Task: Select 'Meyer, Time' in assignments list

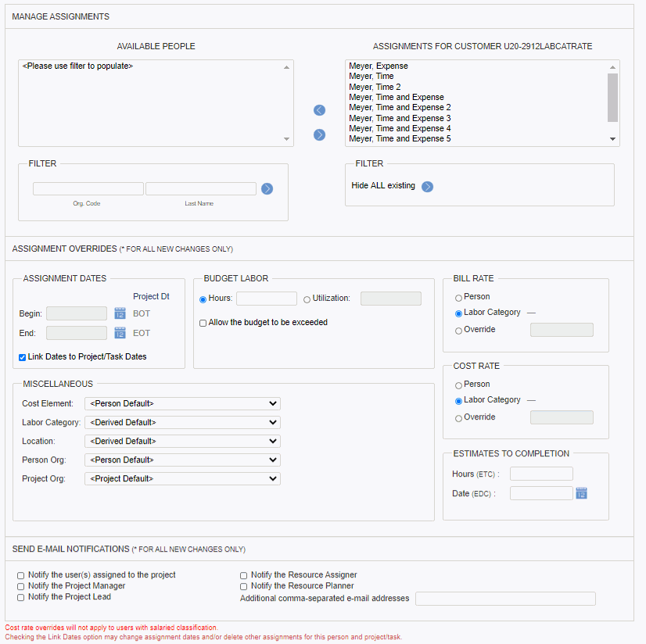Action: [x=371, y=76]
